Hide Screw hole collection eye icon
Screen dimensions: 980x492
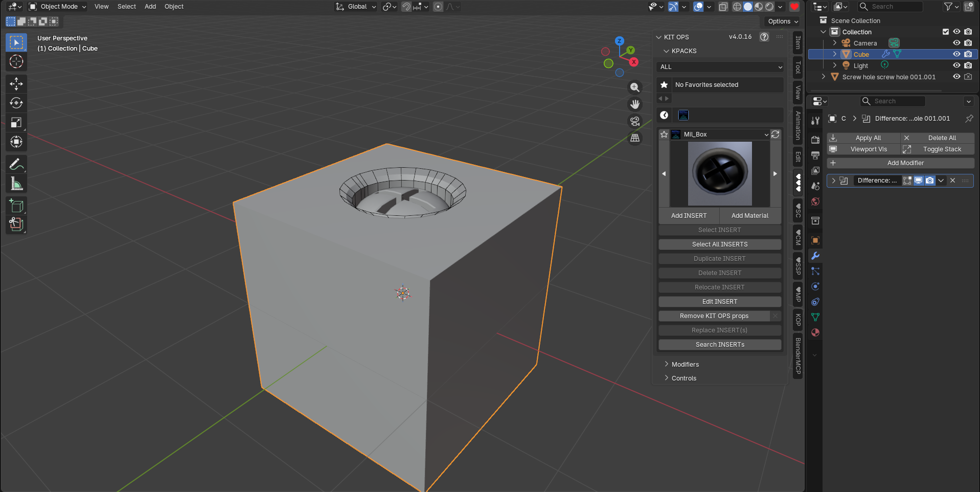956,77
